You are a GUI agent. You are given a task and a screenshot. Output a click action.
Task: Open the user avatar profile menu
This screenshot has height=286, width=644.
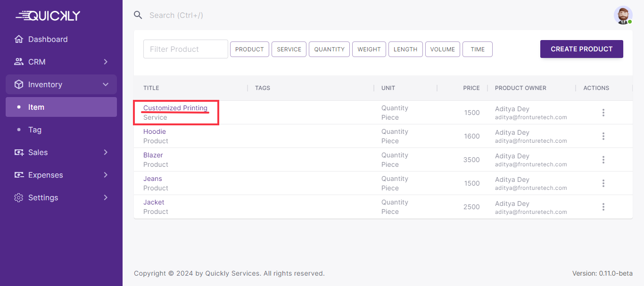(623, 15)
